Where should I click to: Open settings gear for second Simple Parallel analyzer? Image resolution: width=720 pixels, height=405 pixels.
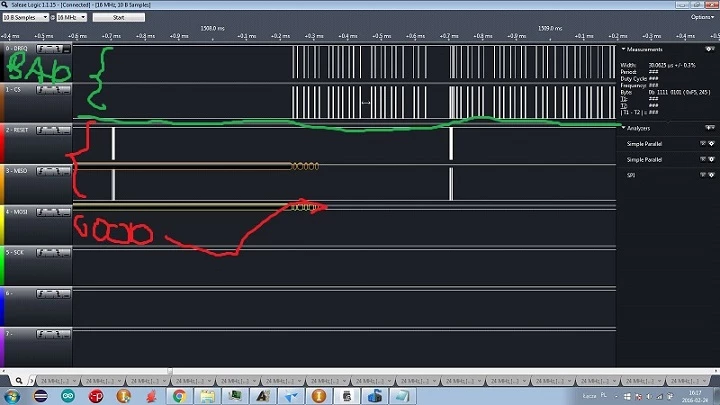(712, 159)
